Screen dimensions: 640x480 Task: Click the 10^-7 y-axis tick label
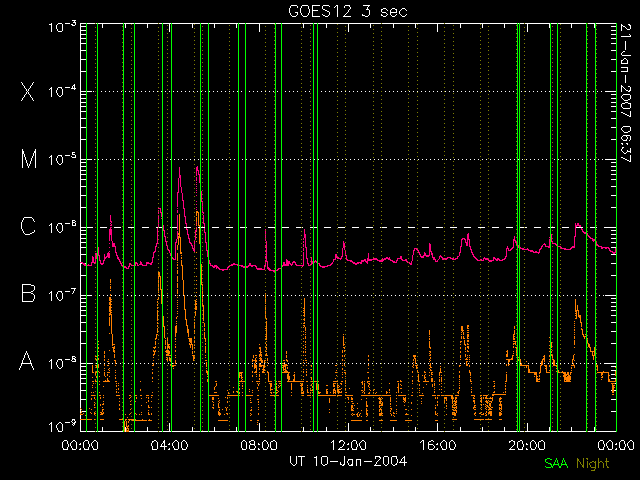tap(62, 295)
